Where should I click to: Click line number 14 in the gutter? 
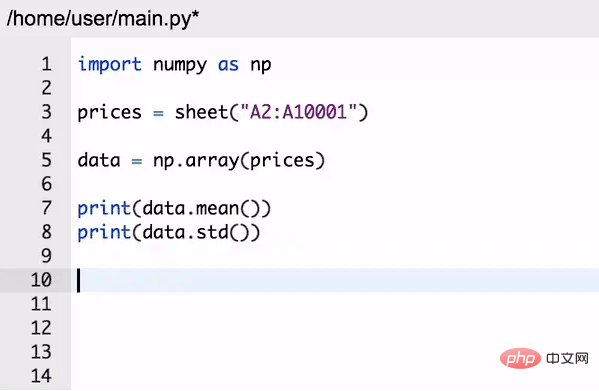click(41, 376)
